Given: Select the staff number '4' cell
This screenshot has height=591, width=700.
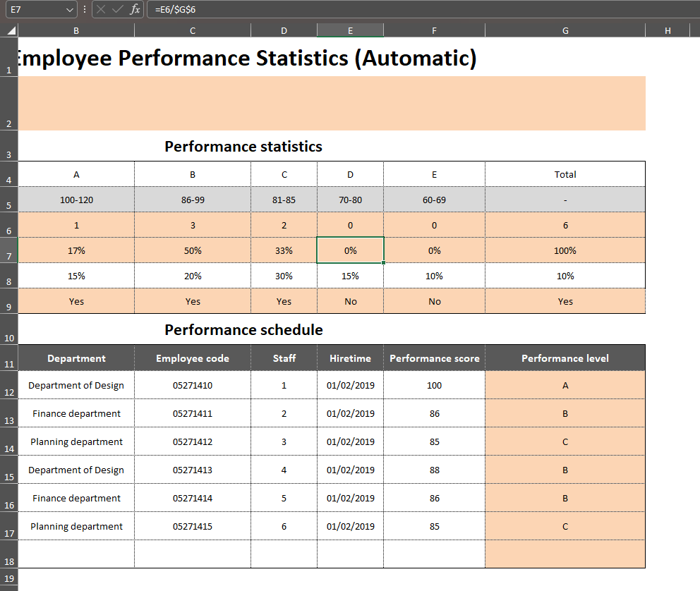Looking at the screenshot, I should pyautogui.click(x=284, y=470).
